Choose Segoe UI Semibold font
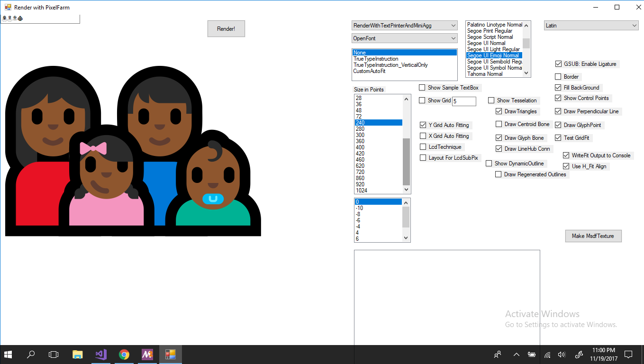 (x=494, y=62)
